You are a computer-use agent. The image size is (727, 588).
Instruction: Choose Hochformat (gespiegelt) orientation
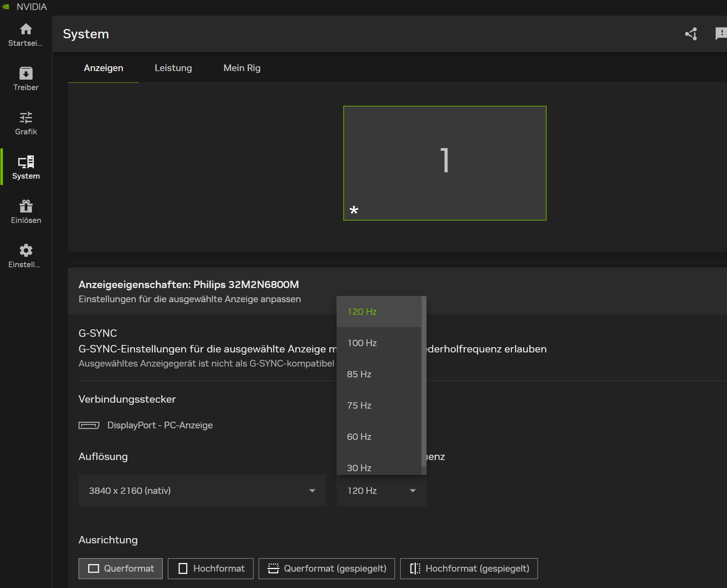(469, 568)
